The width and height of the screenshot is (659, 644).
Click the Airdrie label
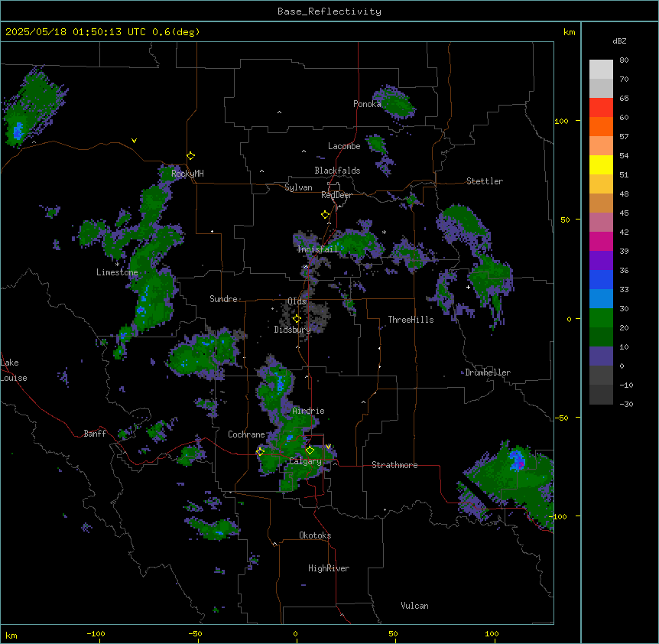pyautogui.click(x=309, y=411)
